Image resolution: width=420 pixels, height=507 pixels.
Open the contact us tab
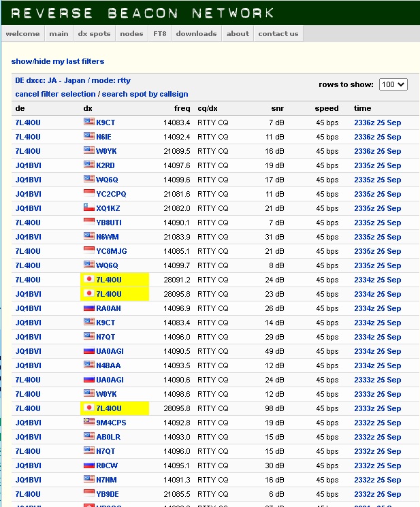[x=278, y=33]
